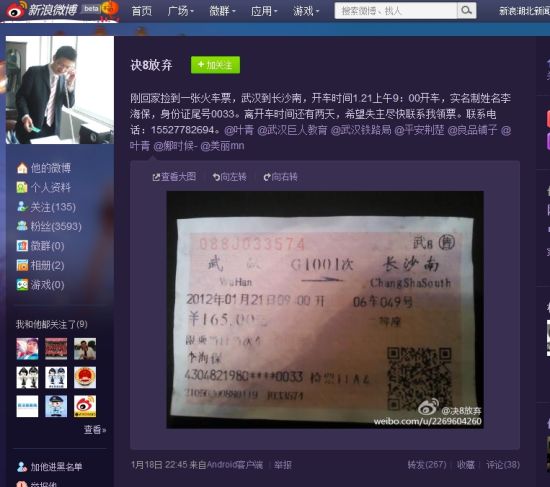Expand the 微群 dropdown menu
This screenshot has width=550, height=487.
pyautogui.click(x=222, y=11)
